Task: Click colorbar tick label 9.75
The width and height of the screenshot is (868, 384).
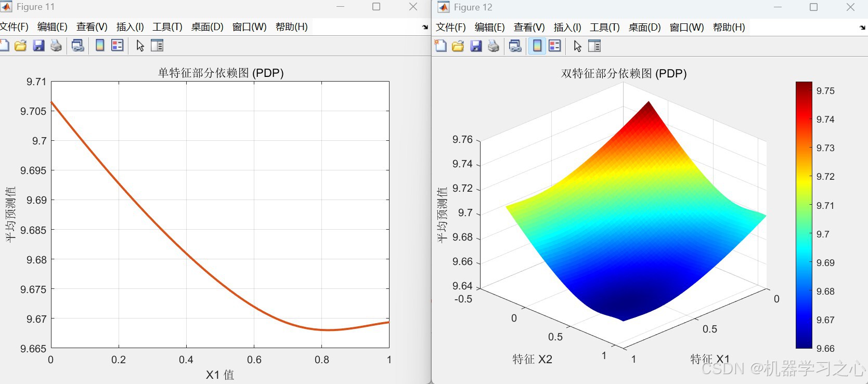Action: [x=825, y=91]
